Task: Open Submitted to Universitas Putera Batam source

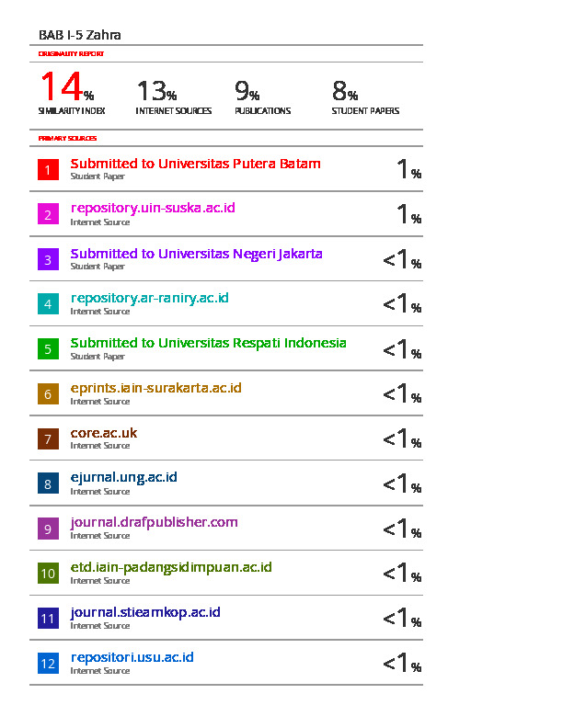Action: [196, 164]
